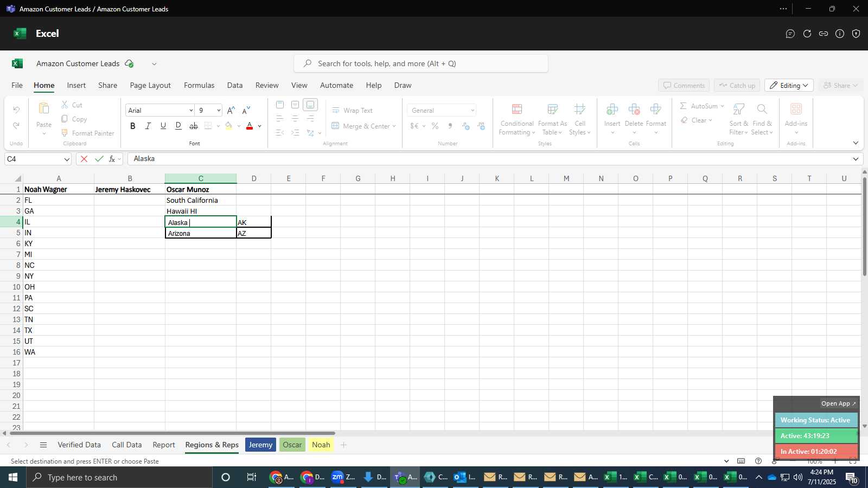
Task: Click the search tools and help box
Action: point(421,63)
